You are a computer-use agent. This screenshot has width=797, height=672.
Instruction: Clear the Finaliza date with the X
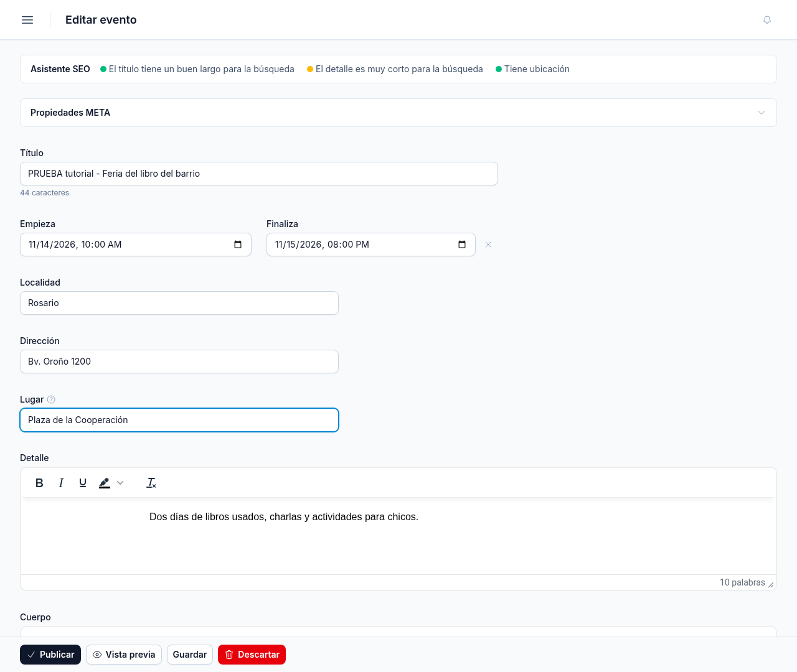488,245
